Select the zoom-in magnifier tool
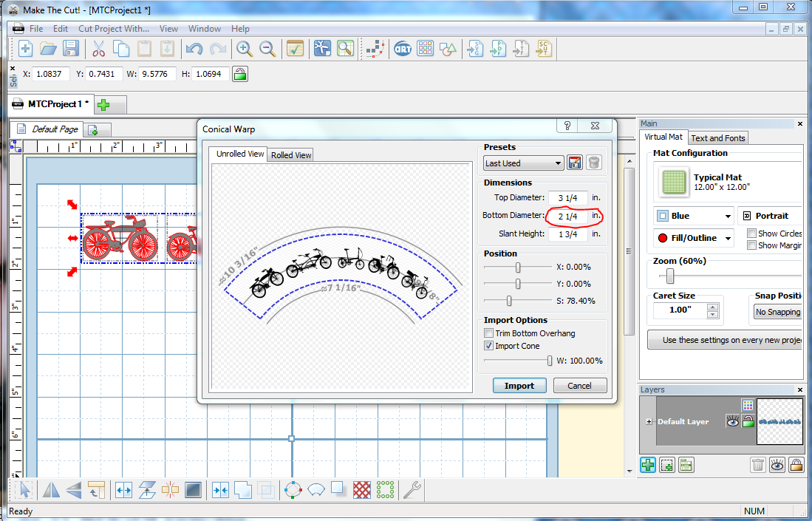The image size is (812, 521). [x=245, y=49]
